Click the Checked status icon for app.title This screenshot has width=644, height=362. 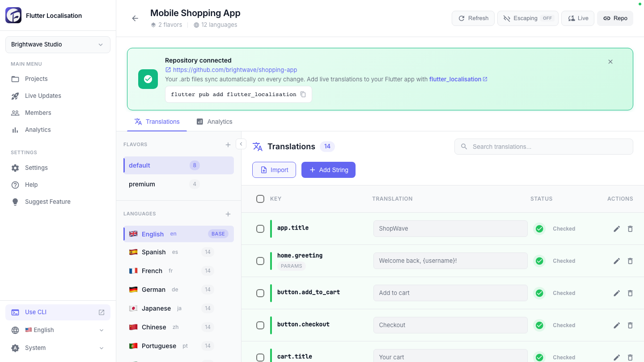coord(539,229)
